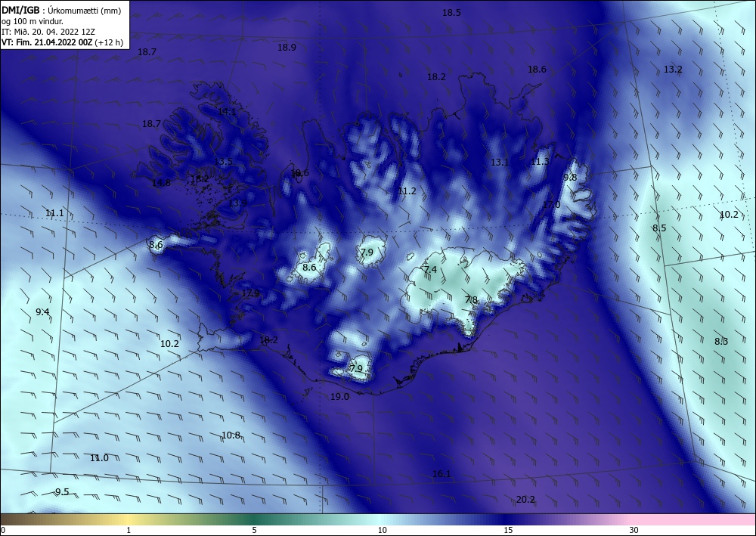Click the map value "13.2"

point(673,70)
